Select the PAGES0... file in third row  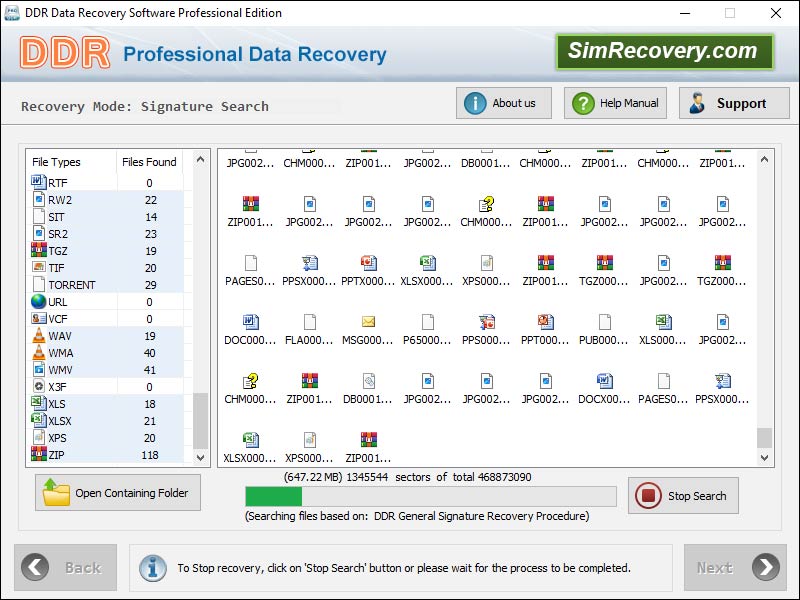[251, 263]
